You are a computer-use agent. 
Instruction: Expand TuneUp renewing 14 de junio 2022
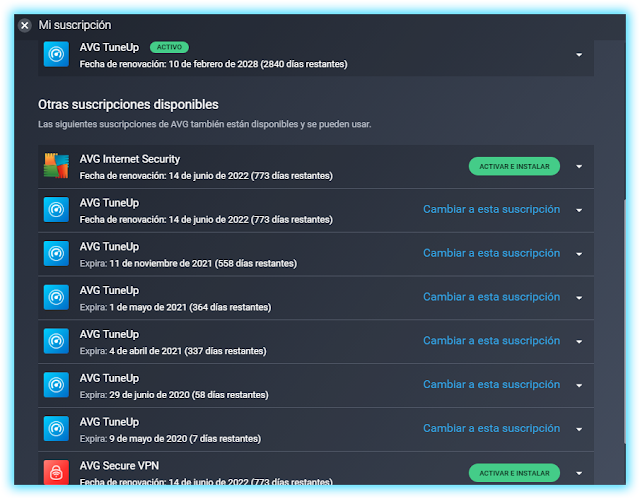point(579,210)
